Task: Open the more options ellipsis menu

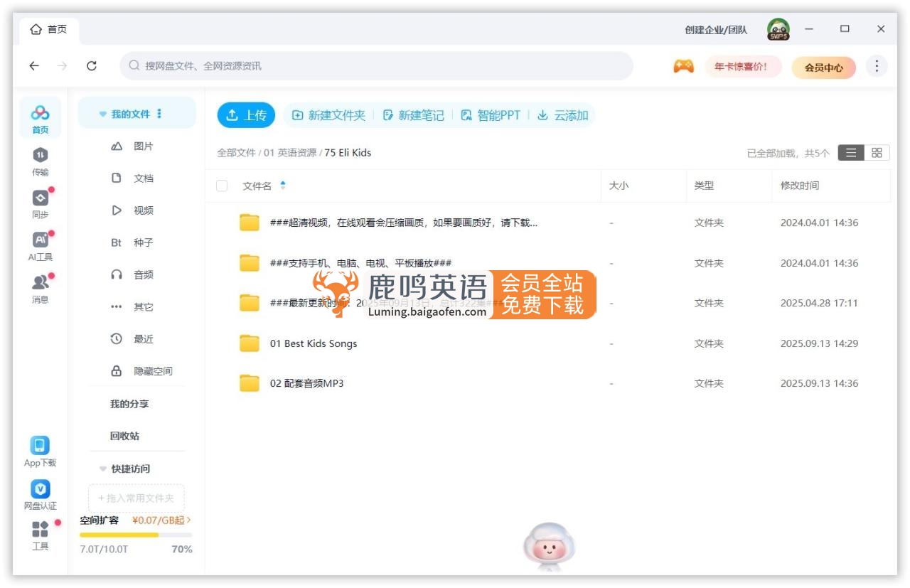Action: pyautogui.click(x=877, y=65)
